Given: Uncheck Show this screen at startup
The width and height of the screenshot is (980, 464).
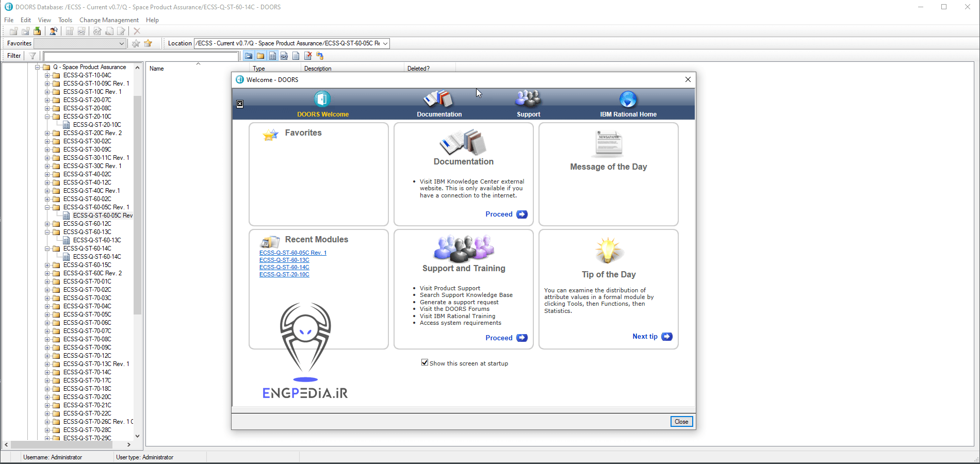Looking at the screenshot, I should tap(424, 362).
